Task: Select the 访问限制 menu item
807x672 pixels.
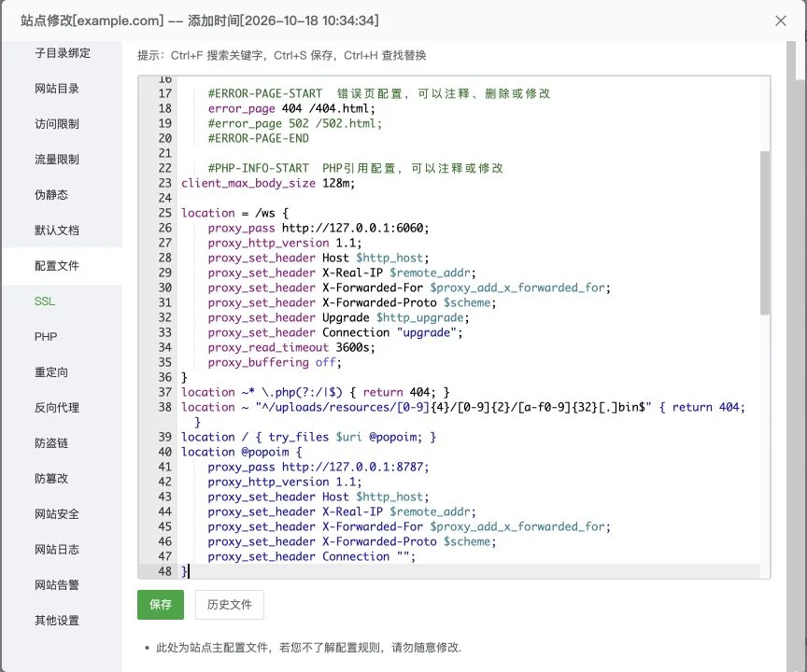Action: pyautogui.click(x=57, y=124)
